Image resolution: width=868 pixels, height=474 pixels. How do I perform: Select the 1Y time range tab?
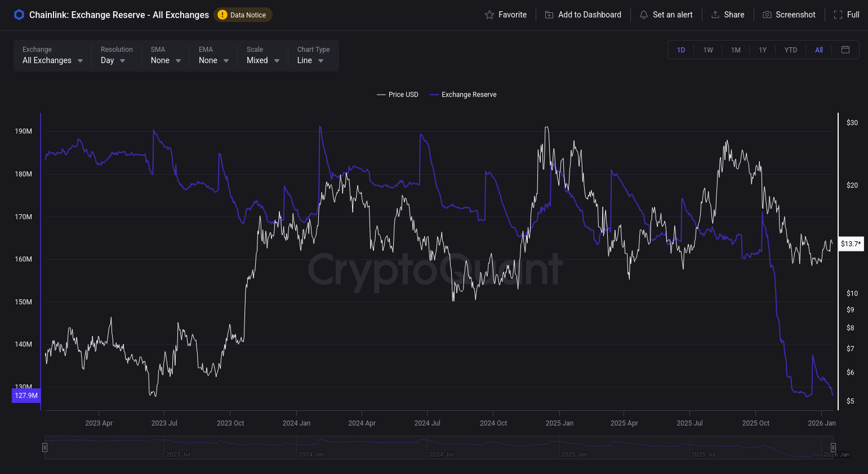point(763,50)
